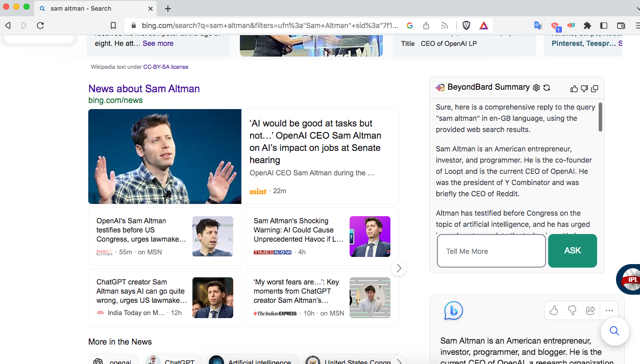Go back with browser back arrow
Viewport: 640px width, 364px height.
(8, 25)
